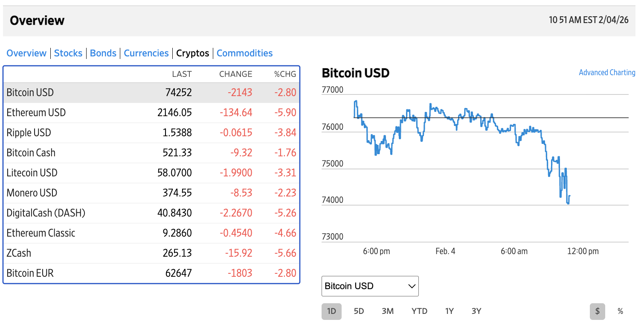Screen dimensions: 644x328
Task: Select the 1Y chart range
Action: pyautogui.click(x=449, y=311)
